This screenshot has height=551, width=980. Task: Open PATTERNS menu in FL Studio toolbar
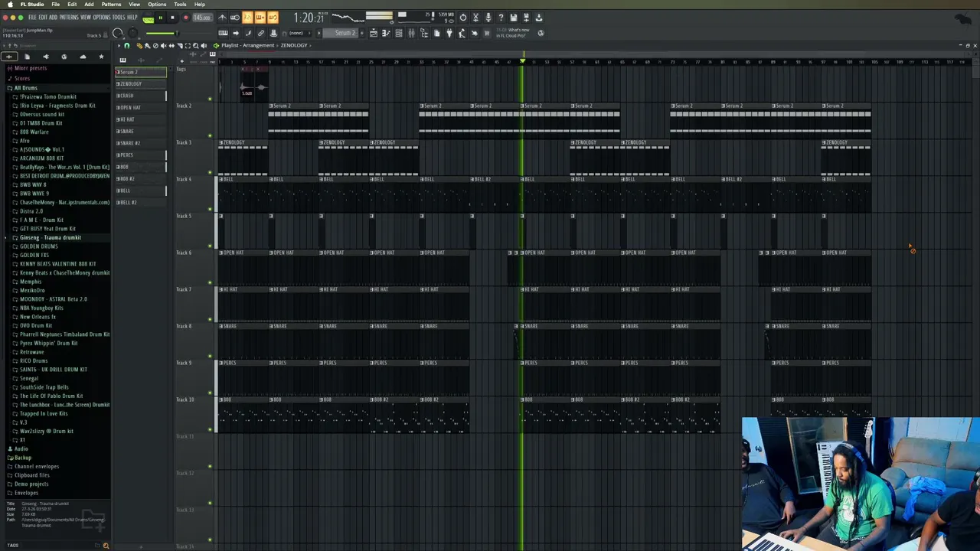(x=68, y=17)
